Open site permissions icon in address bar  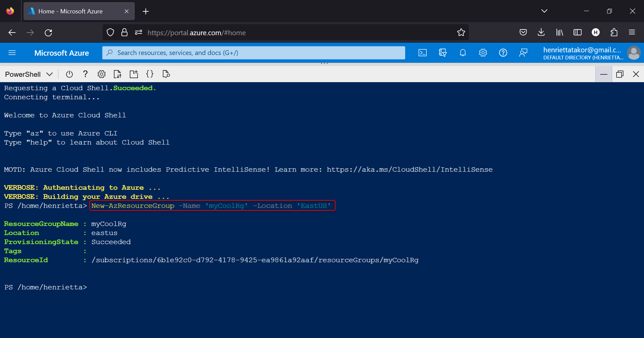point(139,33)
